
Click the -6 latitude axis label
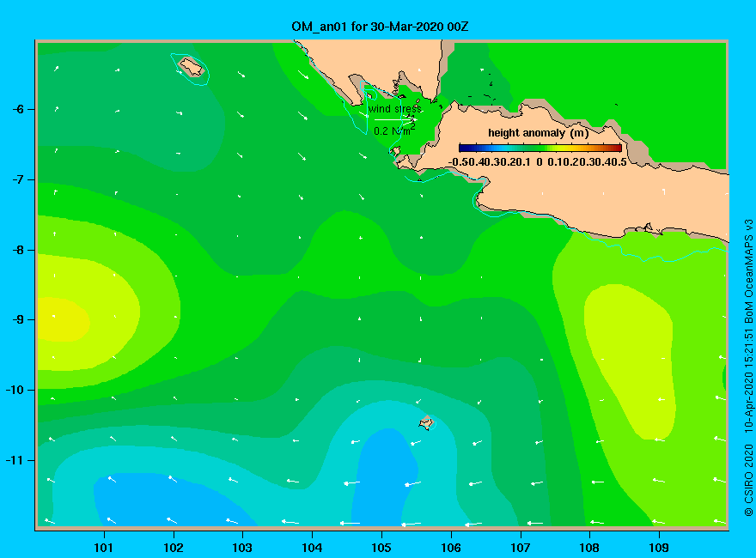[18, 109]
